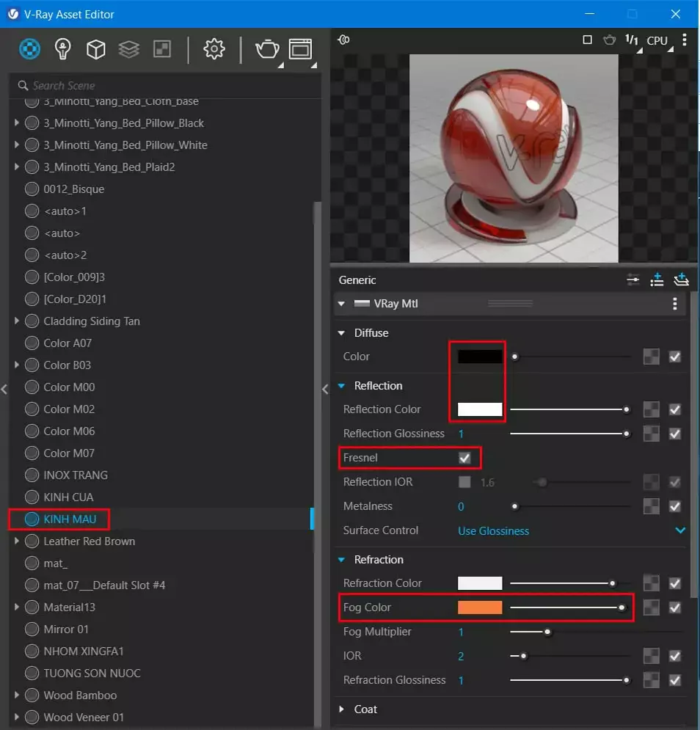Open the VRay Mtl options menu dots
Screen dimensions: 700x730
pos(675,304)
